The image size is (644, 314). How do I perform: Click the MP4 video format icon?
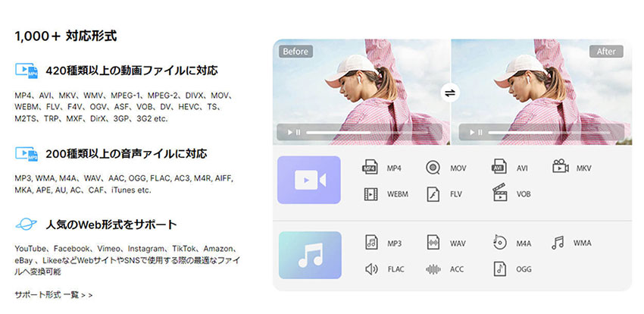click(370, 168)
